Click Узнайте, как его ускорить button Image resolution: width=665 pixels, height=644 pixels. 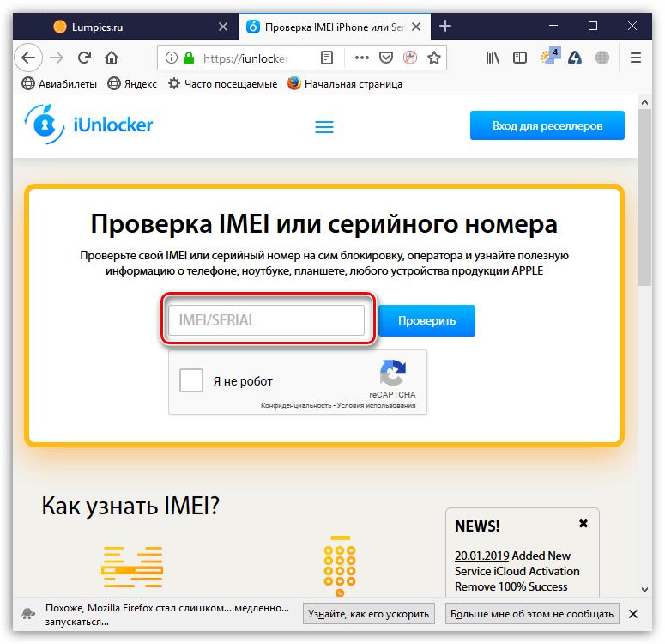coord(369,614)
